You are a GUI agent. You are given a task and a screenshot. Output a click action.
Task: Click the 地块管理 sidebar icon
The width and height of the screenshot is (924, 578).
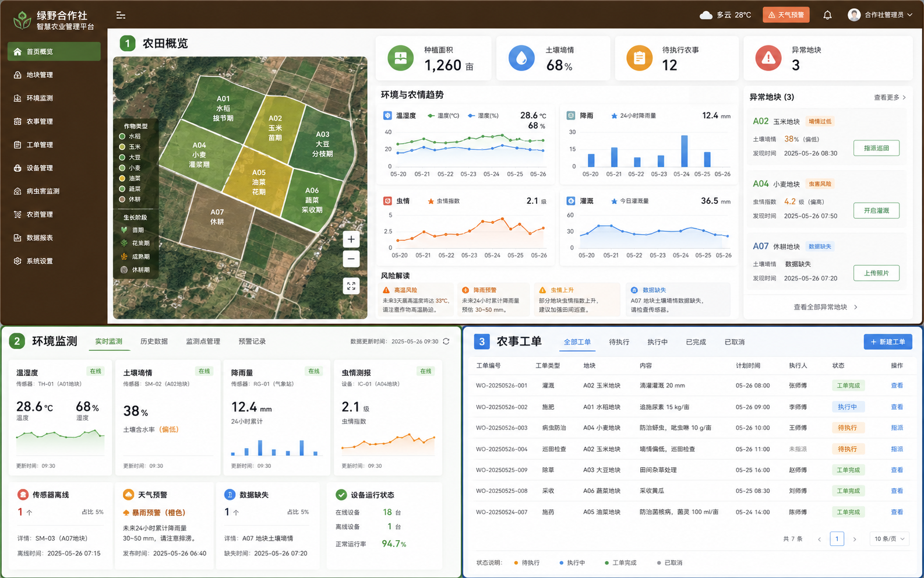coord(17,75)
